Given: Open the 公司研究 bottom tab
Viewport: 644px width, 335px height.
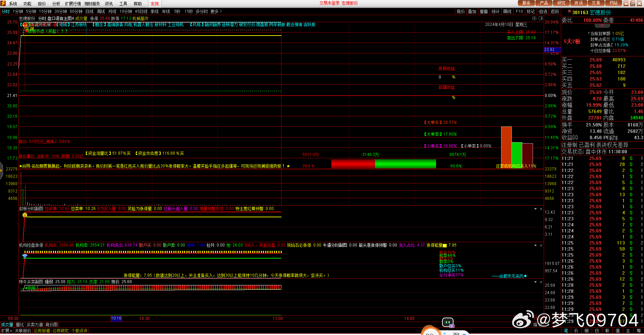Looking at the screenshot, I should (61, 331).
